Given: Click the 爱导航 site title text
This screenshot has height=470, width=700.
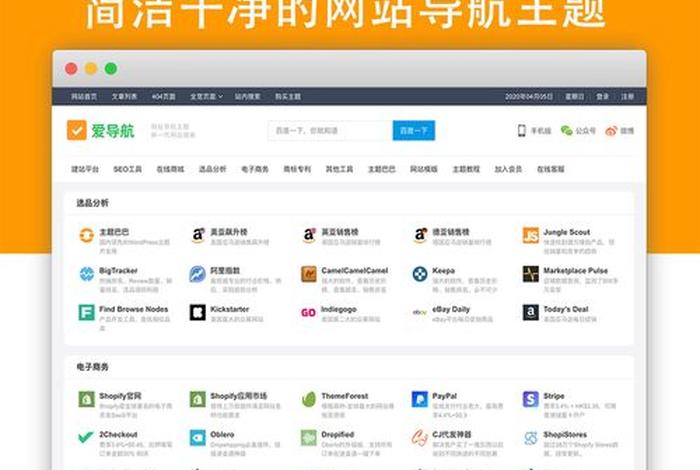Looking at the screenshot, I should point(112,131).
